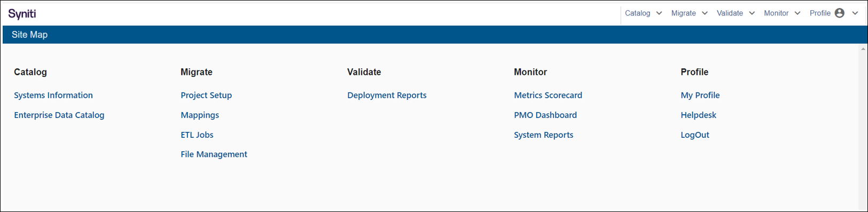
Task: Open the Migrate menu in top navigation
Action: [x=684, y=13]
